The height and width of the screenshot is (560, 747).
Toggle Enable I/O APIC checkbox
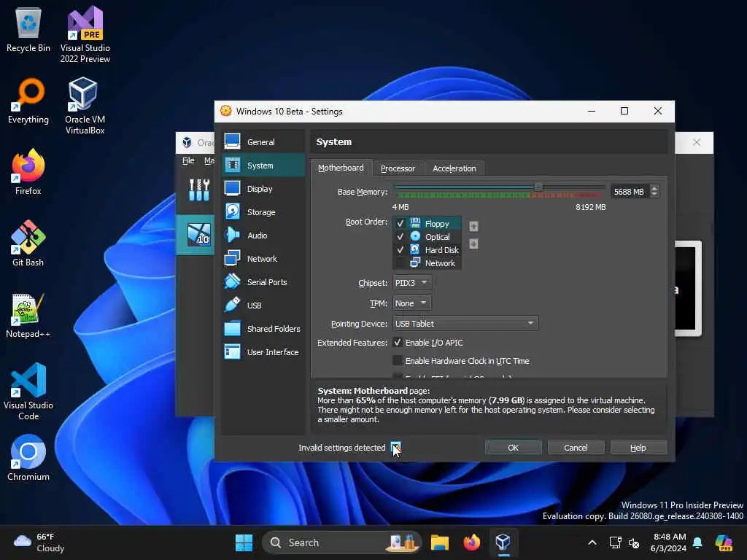(398, 343)
